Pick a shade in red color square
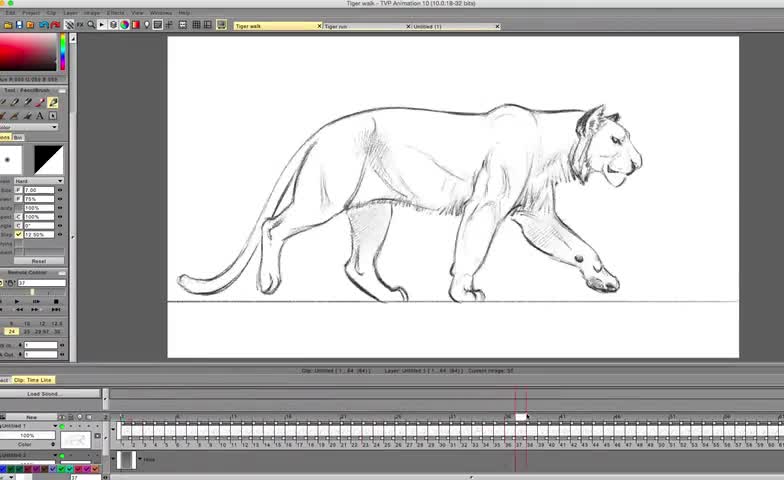 point(28,52)
